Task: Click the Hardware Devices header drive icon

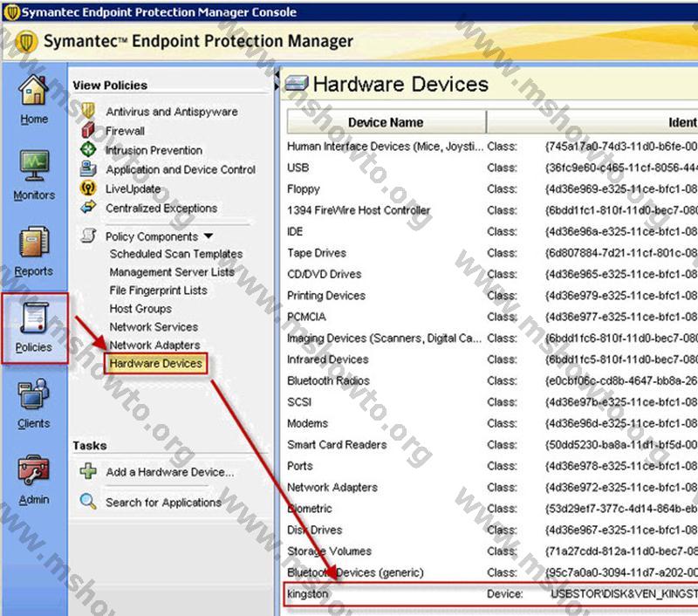Action: click(x=297, y=84)
